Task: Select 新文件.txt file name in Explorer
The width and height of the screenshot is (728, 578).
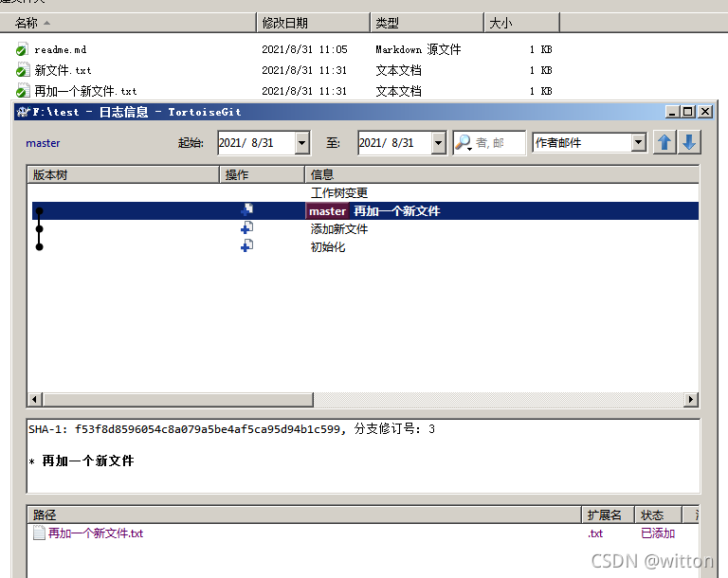Action: 64,70
